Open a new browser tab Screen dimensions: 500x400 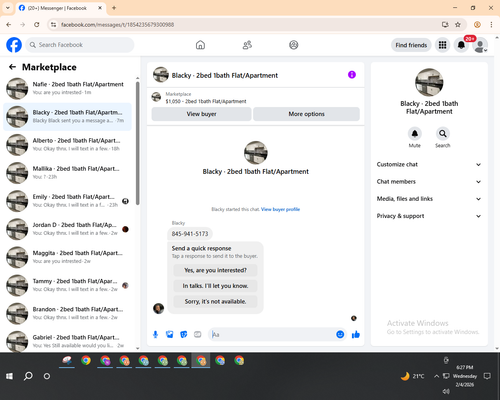tap(114, 8)
